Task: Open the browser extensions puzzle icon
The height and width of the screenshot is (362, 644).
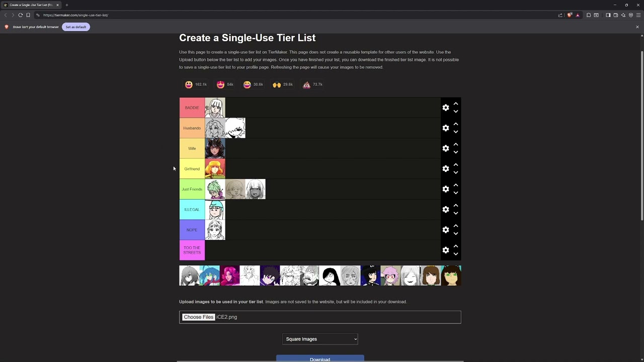Action: tap(588, 15)
